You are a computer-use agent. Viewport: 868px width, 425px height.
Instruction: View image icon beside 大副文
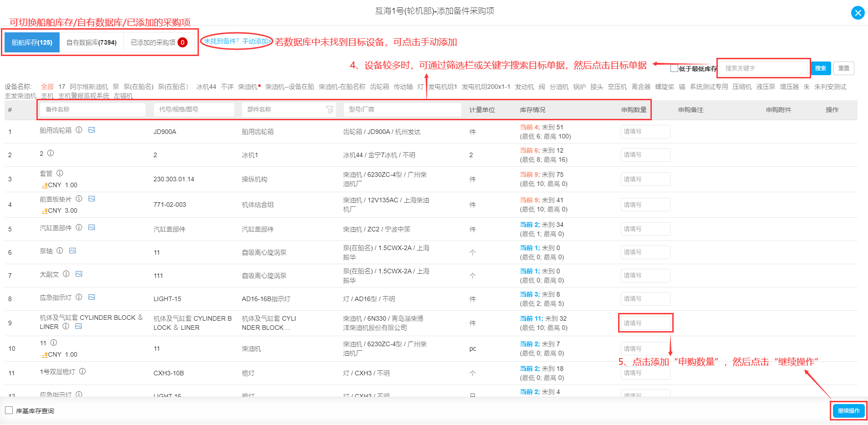pos(79,274)
